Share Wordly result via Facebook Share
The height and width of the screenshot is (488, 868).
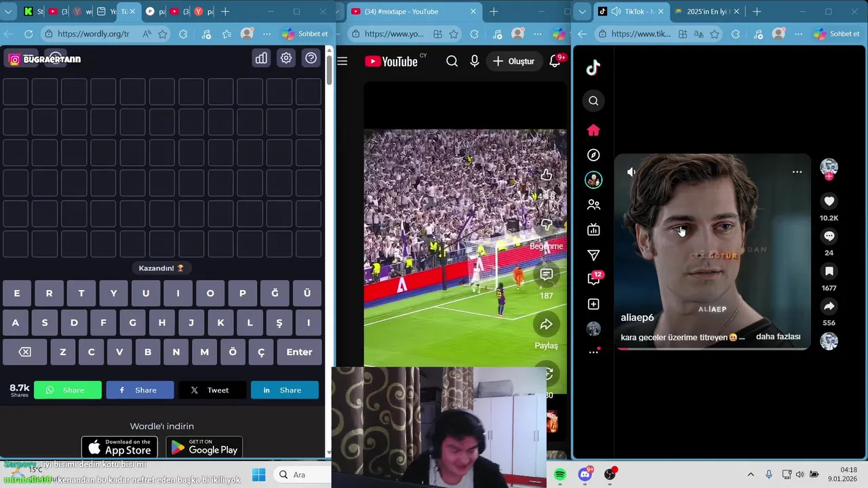point(140,390)
